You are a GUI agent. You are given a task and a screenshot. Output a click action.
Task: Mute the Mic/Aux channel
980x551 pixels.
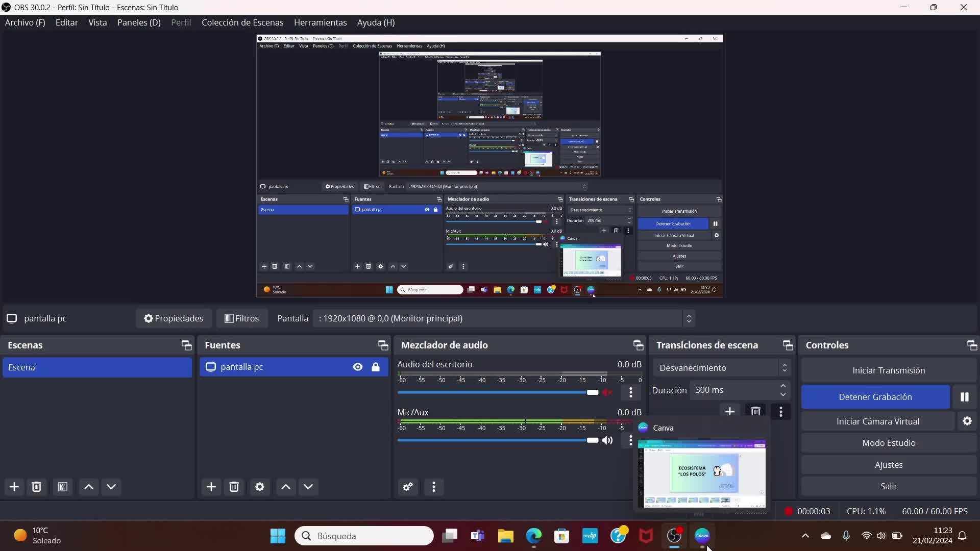607,440
